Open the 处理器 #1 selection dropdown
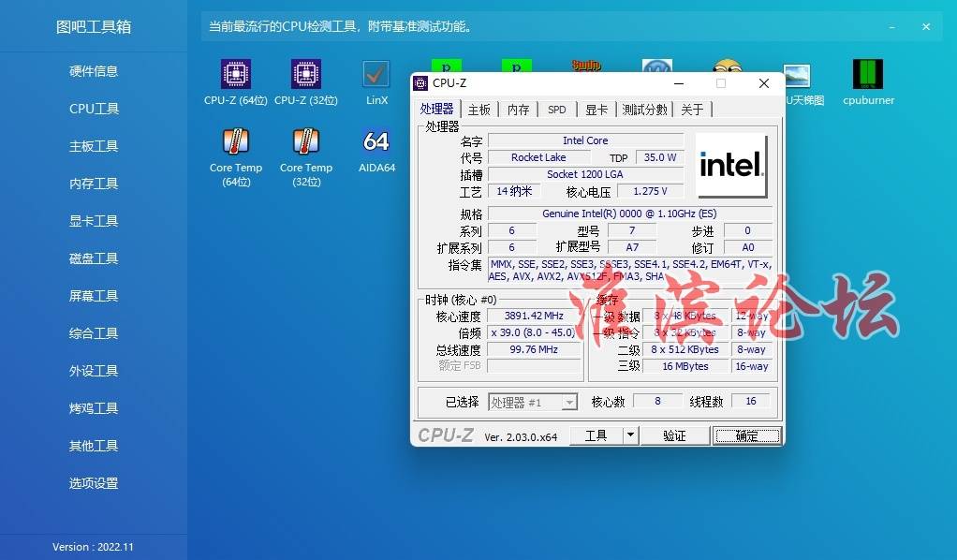The height and width of the screenshot is (560, 957). point(533,402)
